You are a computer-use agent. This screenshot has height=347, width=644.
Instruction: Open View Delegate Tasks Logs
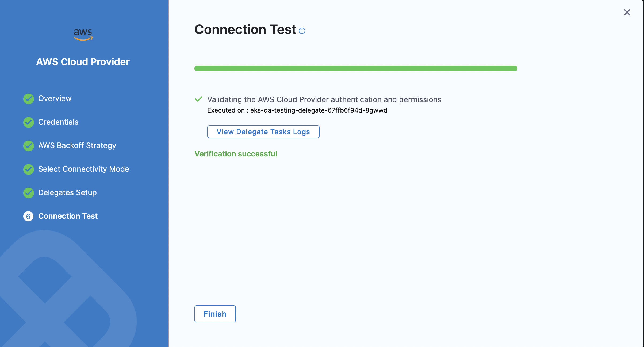[263, 132]
